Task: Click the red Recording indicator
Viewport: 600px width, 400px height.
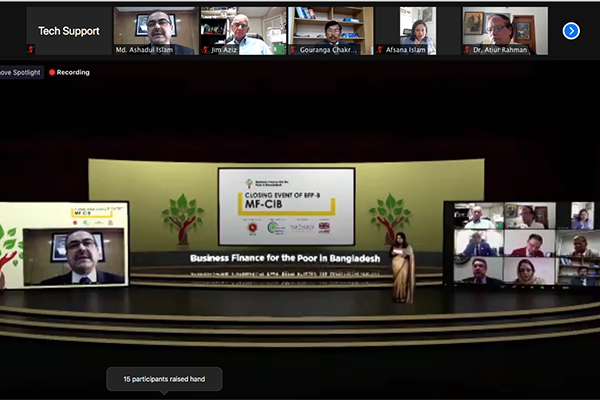Action: pos(69,72)
